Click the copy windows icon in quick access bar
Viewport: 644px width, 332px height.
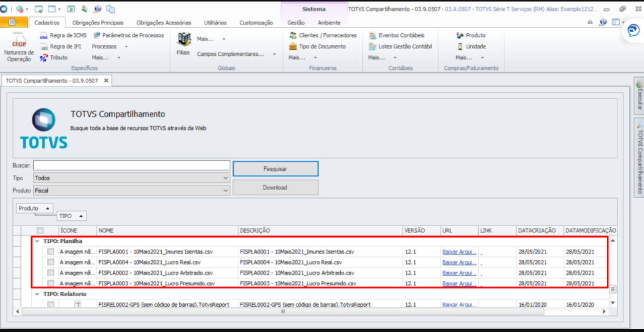click(110, 9)
